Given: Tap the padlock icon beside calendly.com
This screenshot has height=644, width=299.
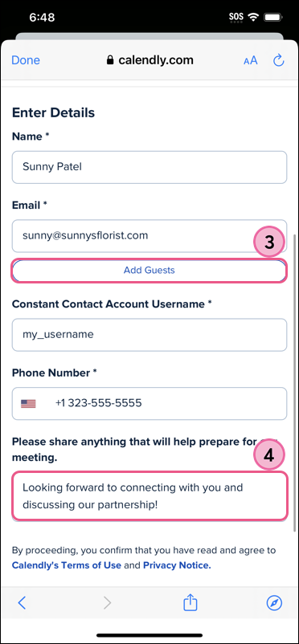Looking at the screenshot, I should pos(110,60).
